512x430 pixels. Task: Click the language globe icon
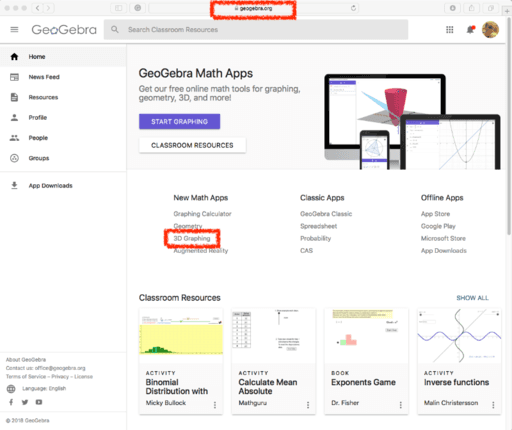[x=11, y=389]
